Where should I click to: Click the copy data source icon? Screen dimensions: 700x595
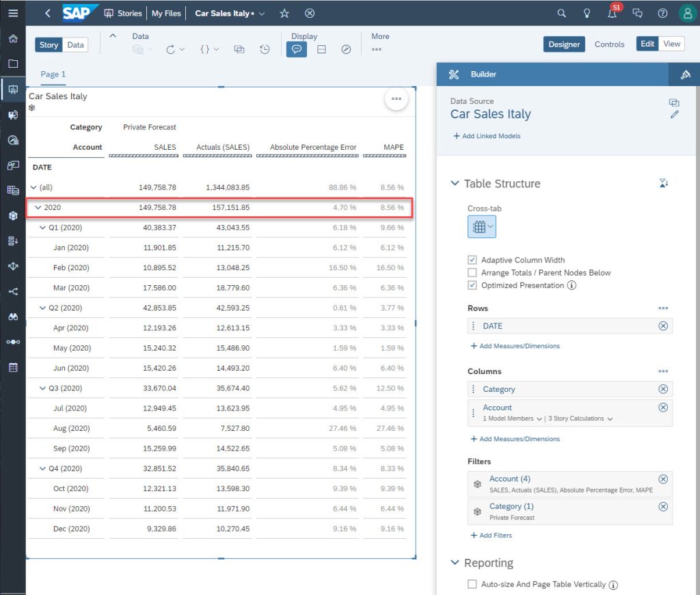click(x=674, y=103)
